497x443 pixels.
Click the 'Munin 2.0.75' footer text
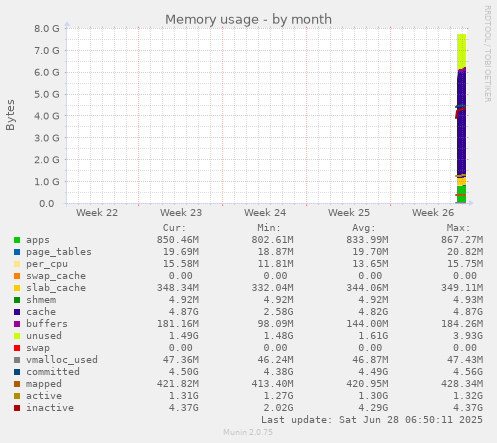pos(248,432)
